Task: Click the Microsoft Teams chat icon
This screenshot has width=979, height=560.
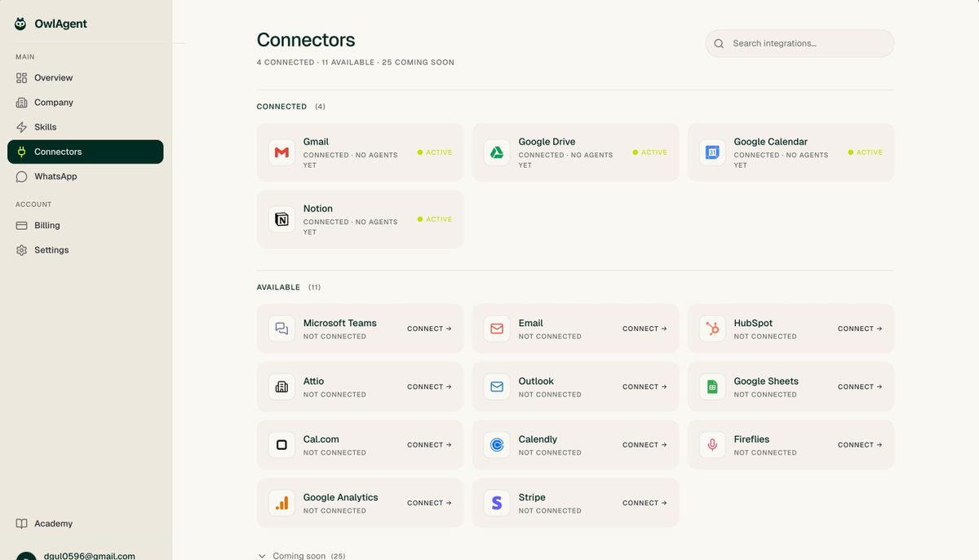Action: pyautogui.click(x=281, y=329)
